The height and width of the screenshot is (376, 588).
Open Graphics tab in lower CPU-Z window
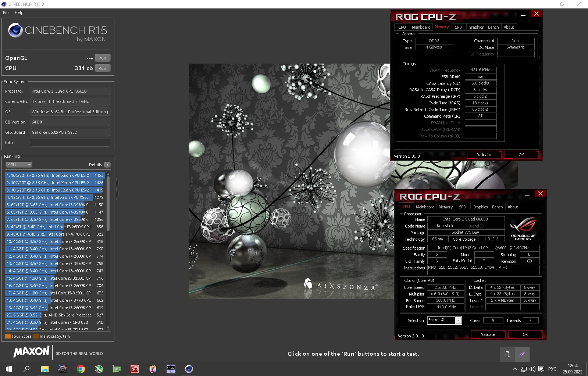point(480,207)
